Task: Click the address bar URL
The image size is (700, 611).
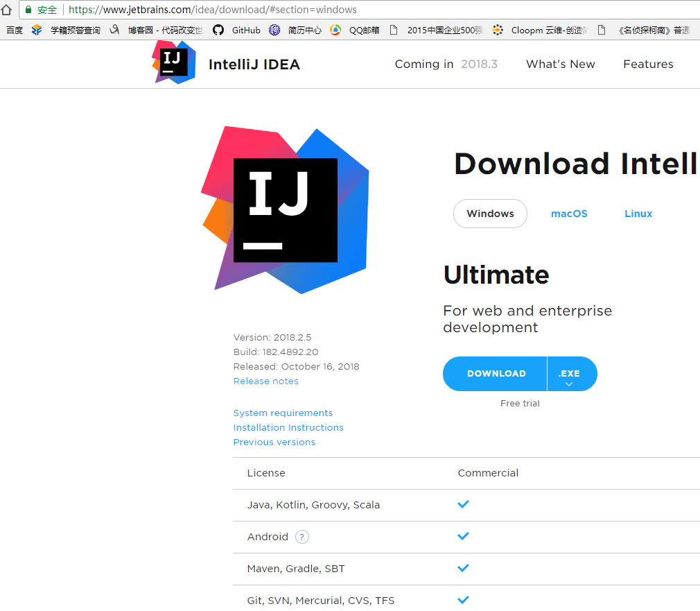Action: (x=213, y=10)
